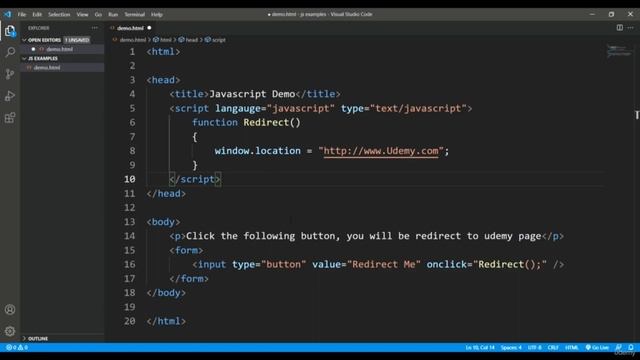Click onclick attribute on line 16
The height and width of the screenshot is (360, 640).
(x=446, y=264)
